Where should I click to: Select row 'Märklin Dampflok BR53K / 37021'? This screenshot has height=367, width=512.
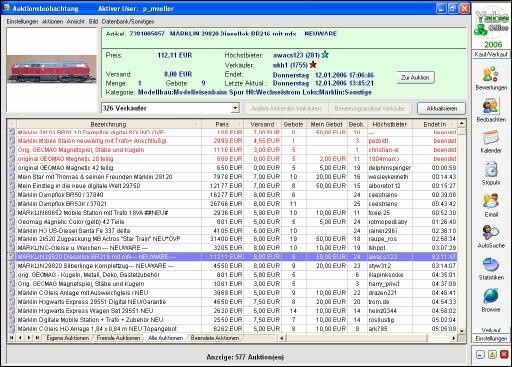(x=232, y=204)
